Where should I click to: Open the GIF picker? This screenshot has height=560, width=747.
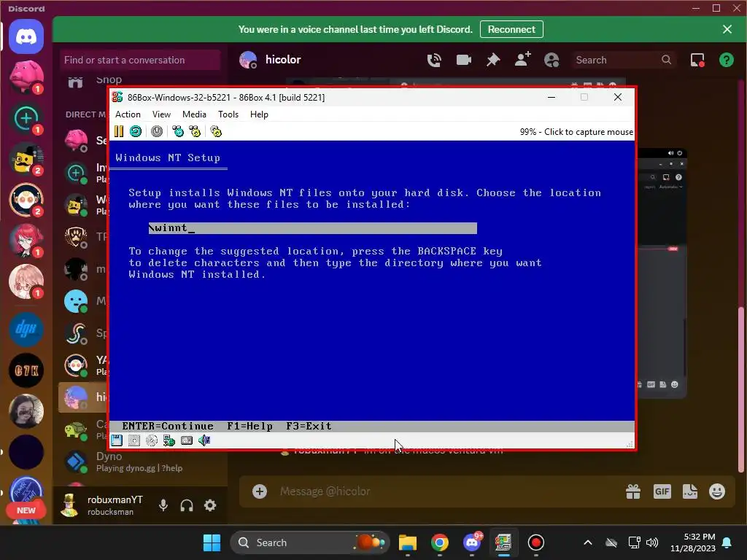[662, 491]
